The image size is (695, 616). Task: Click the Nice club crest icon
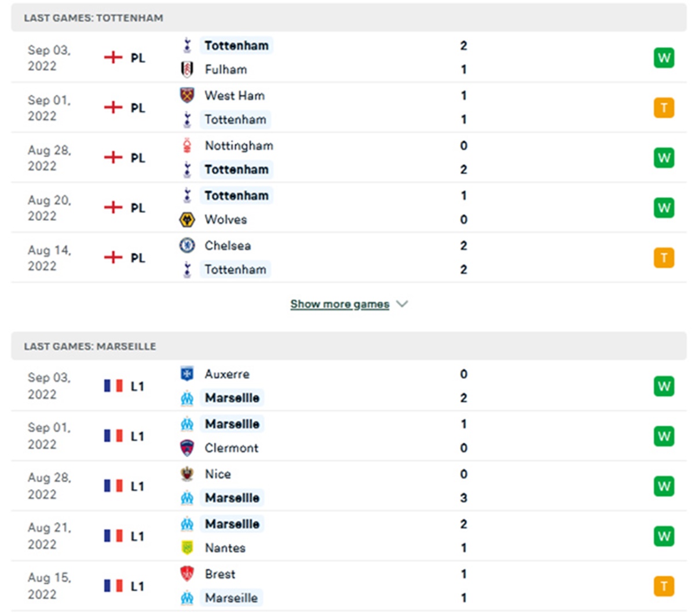click(x=187, y=474)
